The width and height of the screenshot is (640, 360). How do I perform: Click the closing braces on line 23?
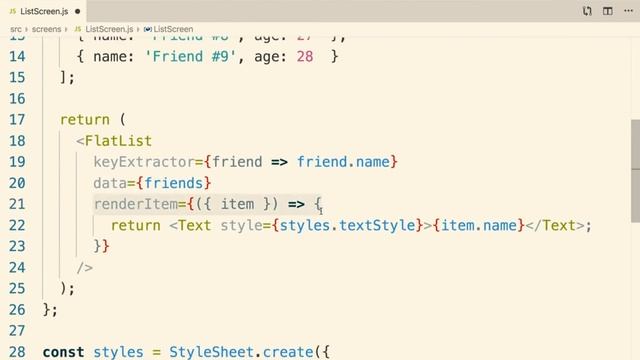coord(102,246)
